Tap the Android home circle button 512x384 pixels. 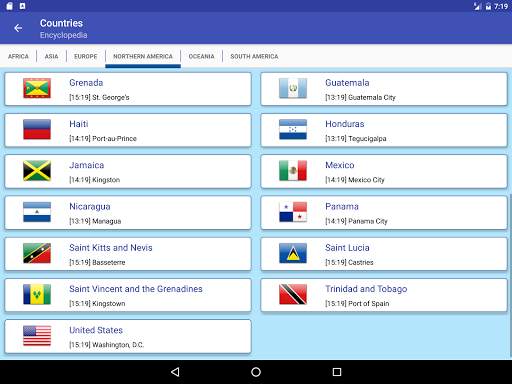(256, 372)
